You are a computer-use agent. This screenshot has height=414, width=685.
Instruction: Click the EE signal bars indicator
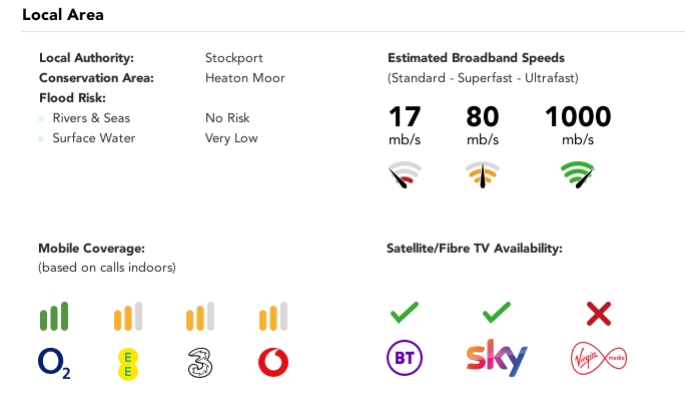(x=128, y=317)
